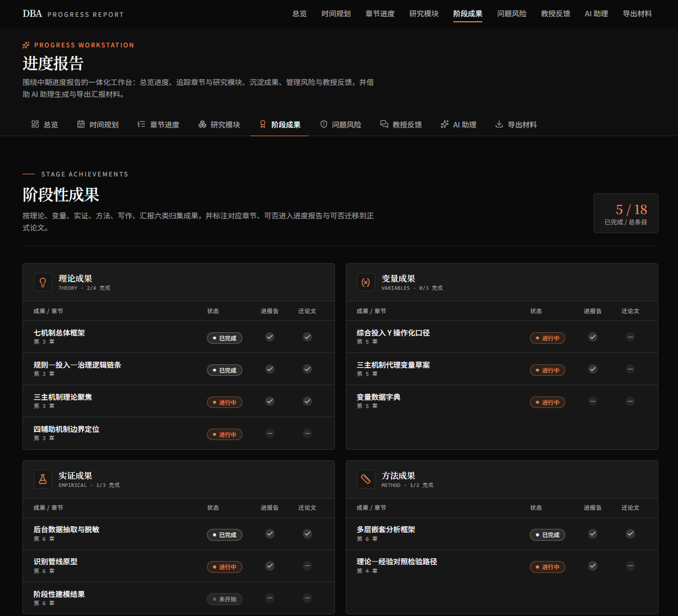Image resolution: width=678 pixels, height=616 pixels.
Task: Click the 已完成 status badge for 七机制总体框架
Action: point(224,338)
